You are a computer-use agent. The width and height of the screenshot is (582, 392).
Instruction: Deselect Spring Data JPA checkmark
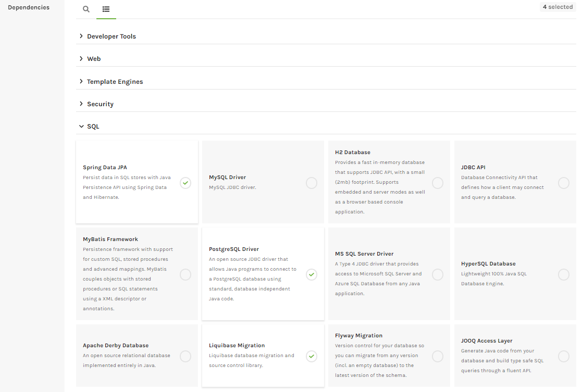coord(185,183)
